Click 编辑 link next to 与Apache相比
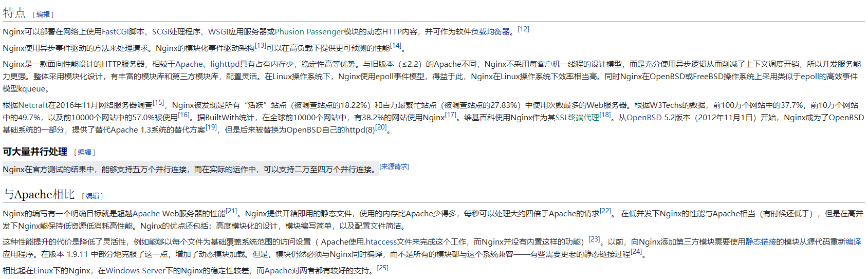The width and height of the screenshot is (868, 279). coord(93,196)
